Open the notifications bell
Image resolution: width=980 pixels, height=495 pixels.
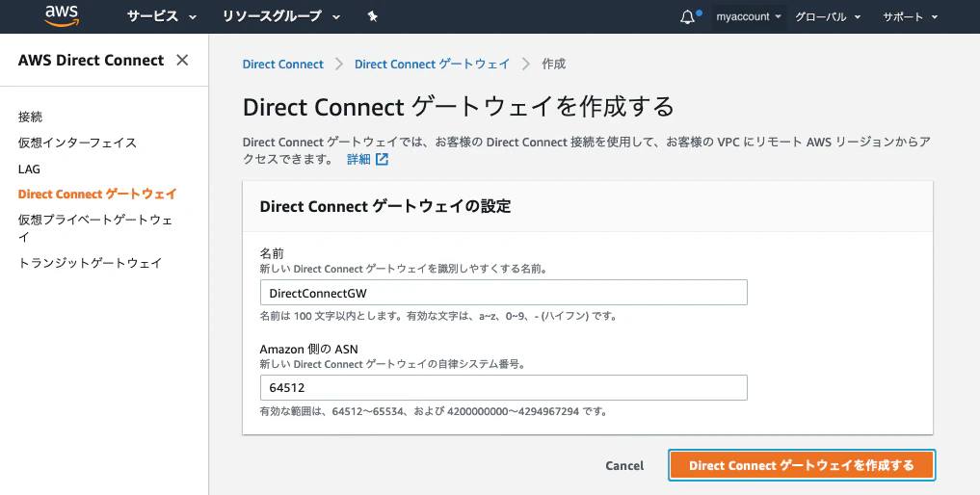[x=687, y=17]
